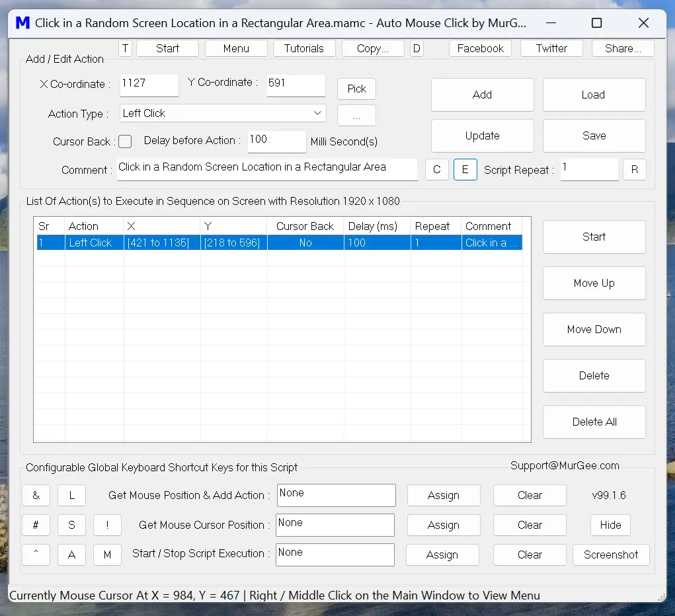Click the caret hotkey modifier icon
The width and height of the screenshot is (675, 616).
[36, 555]
